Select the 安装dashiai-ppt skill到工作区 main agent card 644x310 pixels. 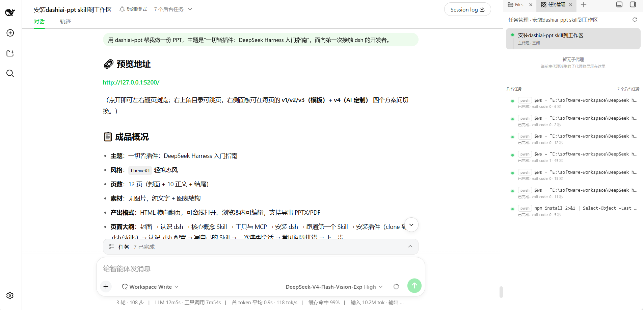pos(573,39)
